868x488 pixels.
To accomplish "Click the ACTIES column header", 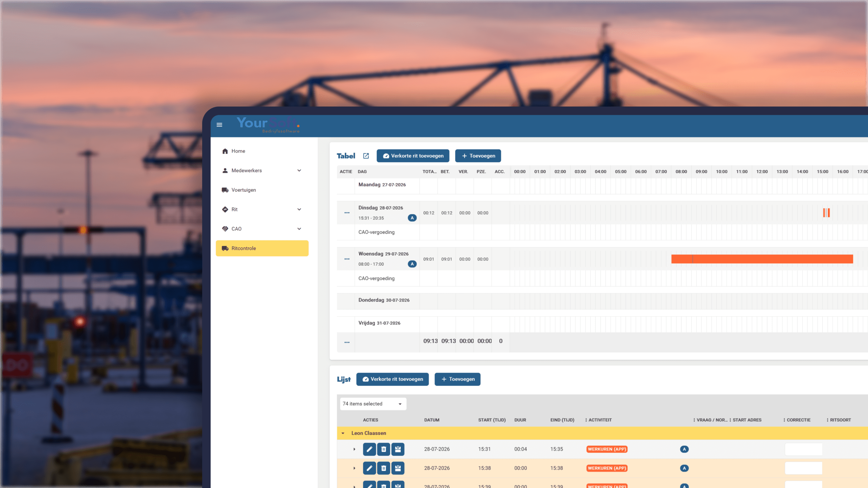I will [370, 420].
